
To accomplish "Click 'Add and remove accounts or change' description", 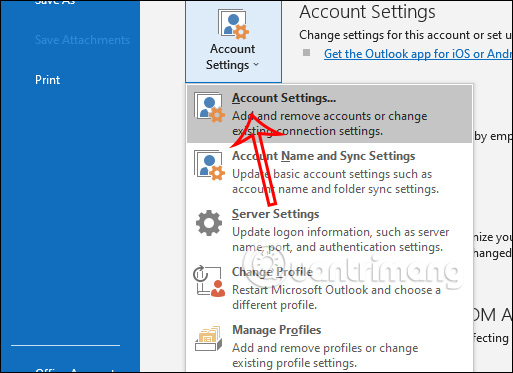I will 330,116.
